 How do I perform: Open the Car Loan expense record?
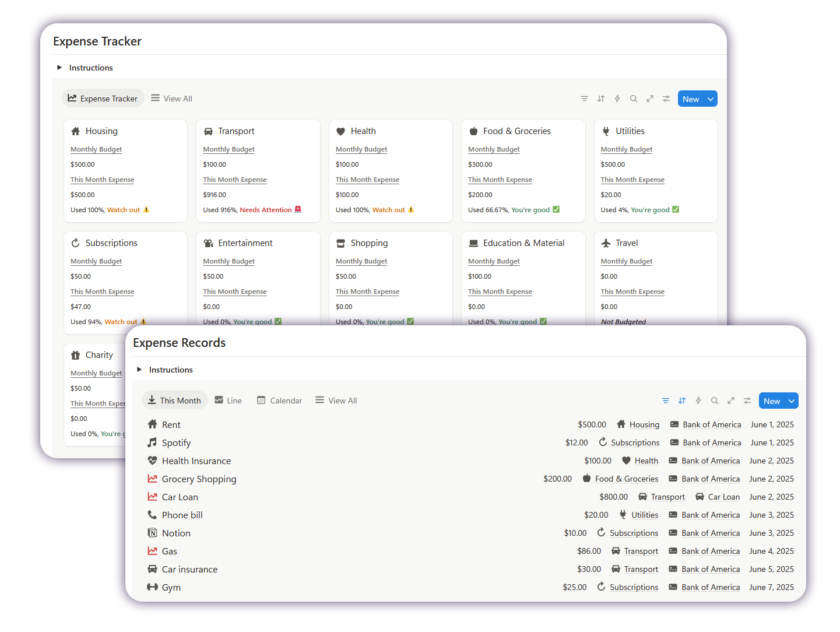point(180,497)
